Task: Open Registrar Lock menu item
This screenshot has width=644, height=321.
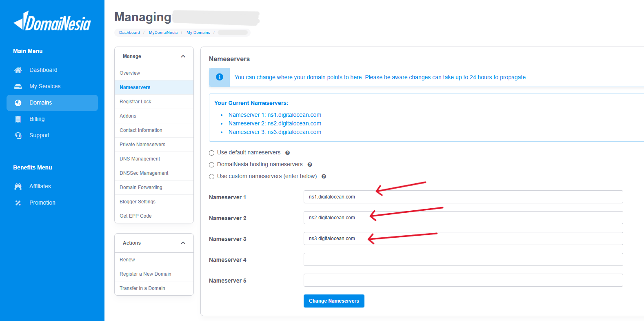Action: [x=135, y=102]
